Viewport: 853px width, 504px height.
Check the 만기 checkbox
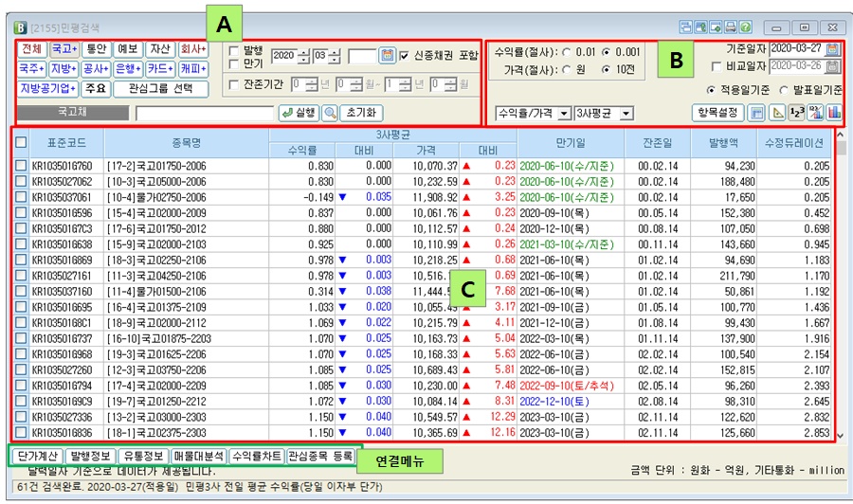pos(234,64)
